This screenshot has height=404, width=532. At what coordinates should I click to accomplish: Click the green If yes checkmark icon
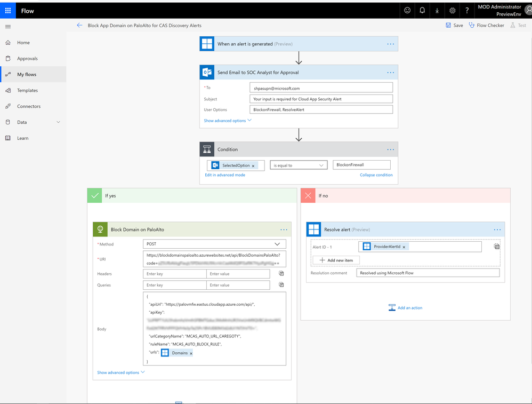tap(95, 195)
